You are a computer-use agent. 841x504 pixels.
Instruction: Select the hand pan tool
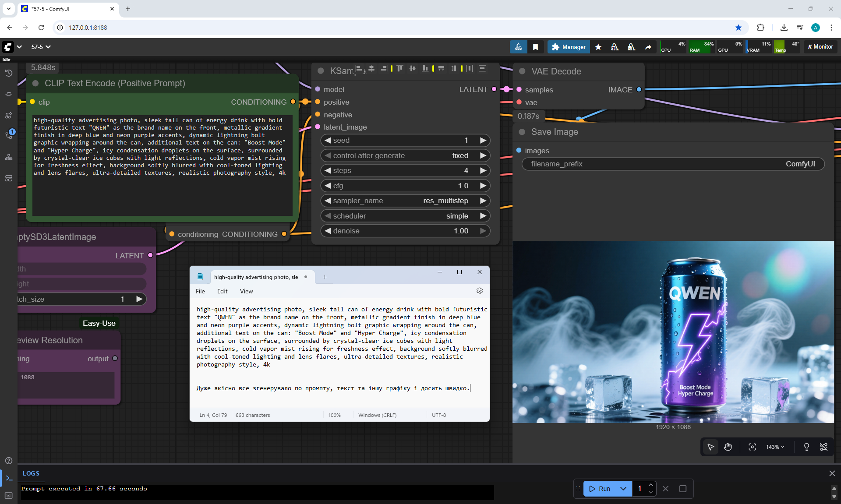(x=728, y=447)
